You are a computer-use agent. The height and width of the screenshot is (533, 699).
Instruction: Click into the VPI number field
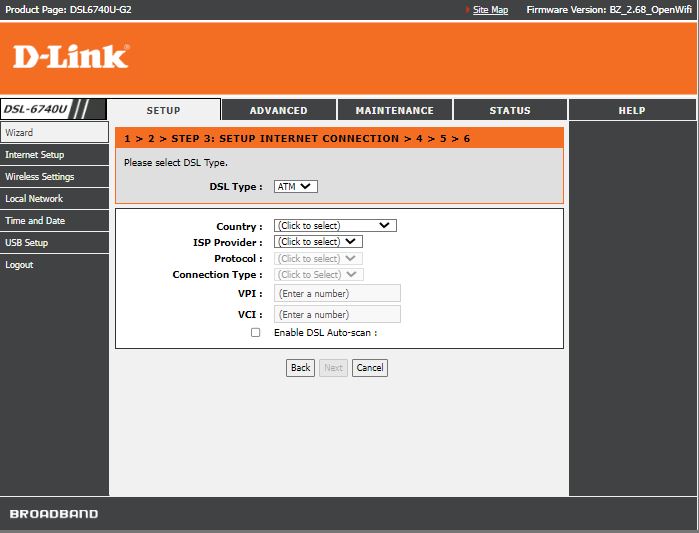point(337,293)
